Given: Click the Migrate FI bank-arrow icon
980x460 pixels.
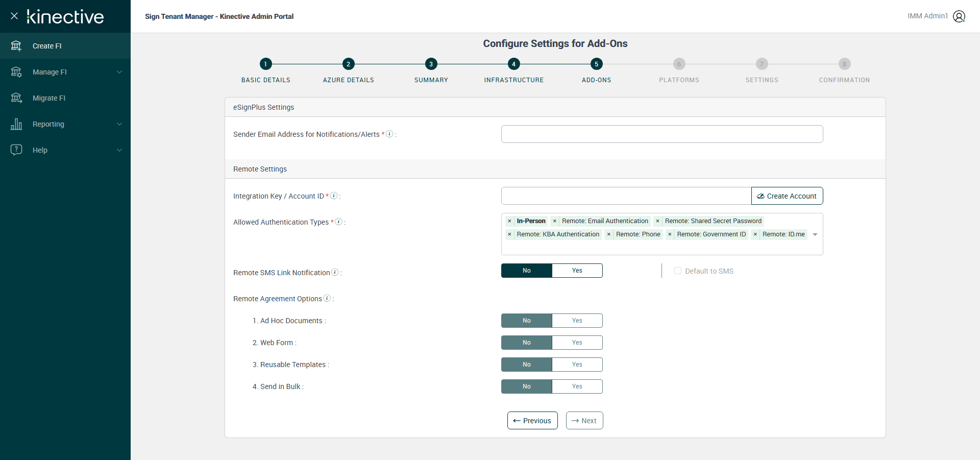Looking at the screenshot, I should 16,98.
